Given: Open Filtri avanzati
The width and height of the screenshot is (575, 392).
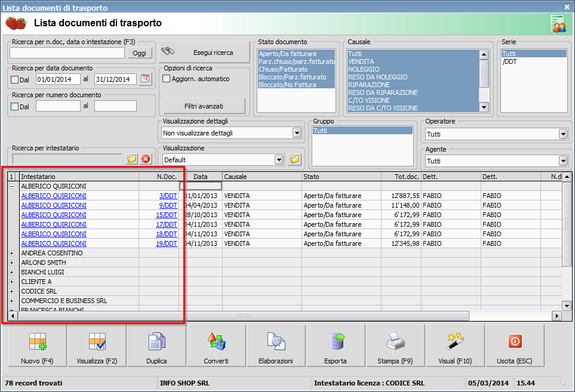Looking at the screenshot, I should click(x=204, y=106).
